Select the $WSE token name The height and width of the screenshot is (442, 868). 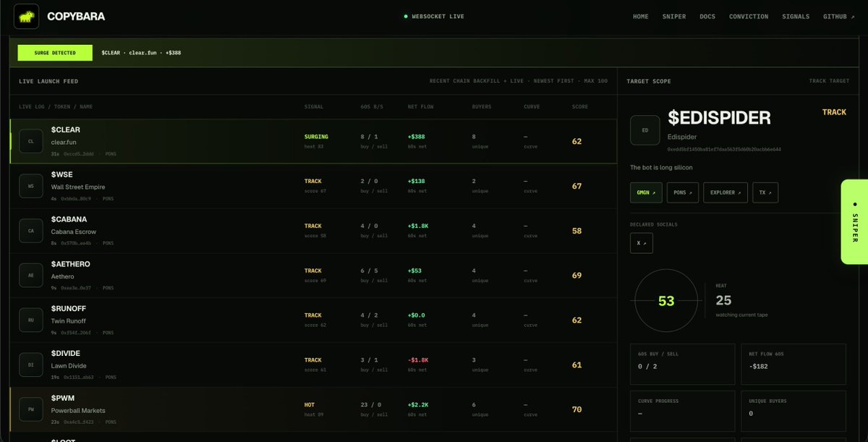coord(61,174)
